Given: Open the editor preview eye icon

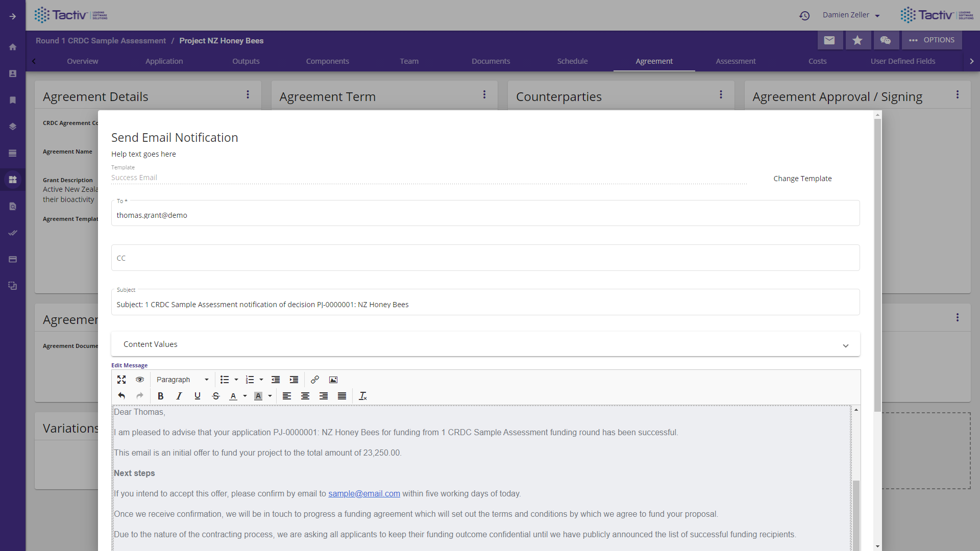Looking at the screenshot, I should (x=139, y=380).
